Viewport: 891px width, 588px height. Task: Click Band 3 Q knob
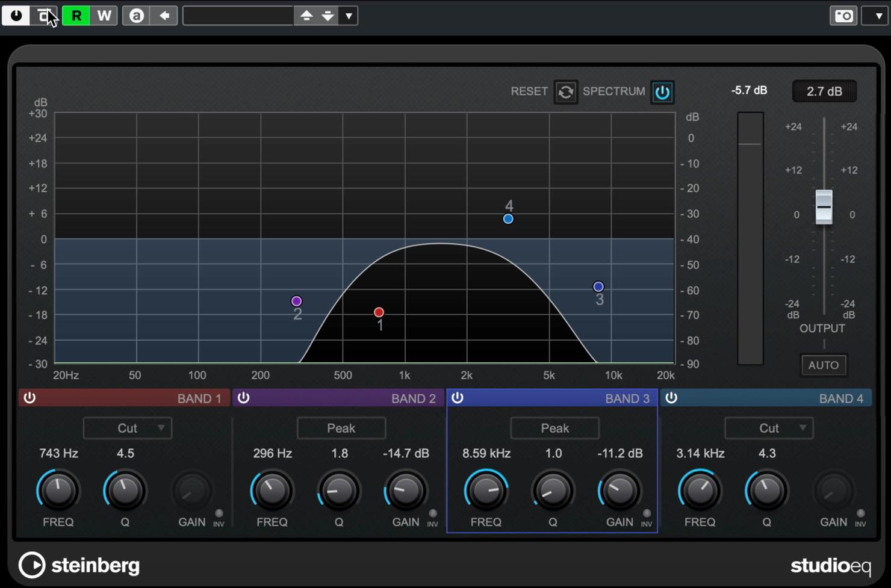point(553,490)
